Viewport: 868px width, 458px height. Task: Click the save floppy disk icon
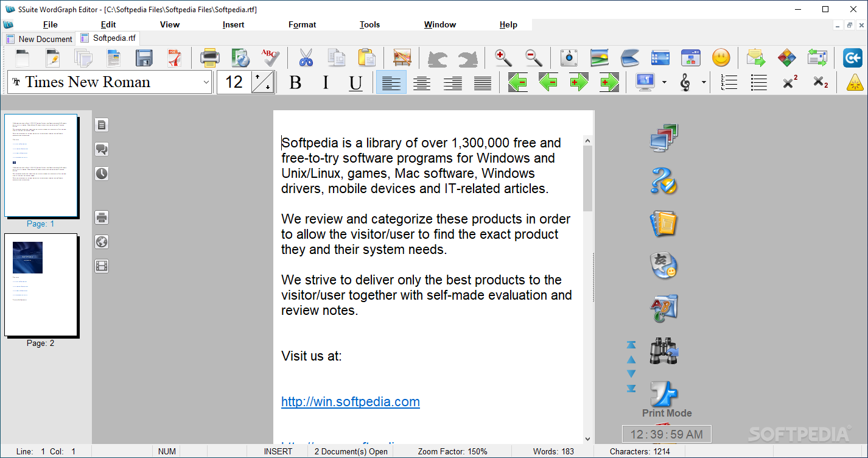pos(144,58)
